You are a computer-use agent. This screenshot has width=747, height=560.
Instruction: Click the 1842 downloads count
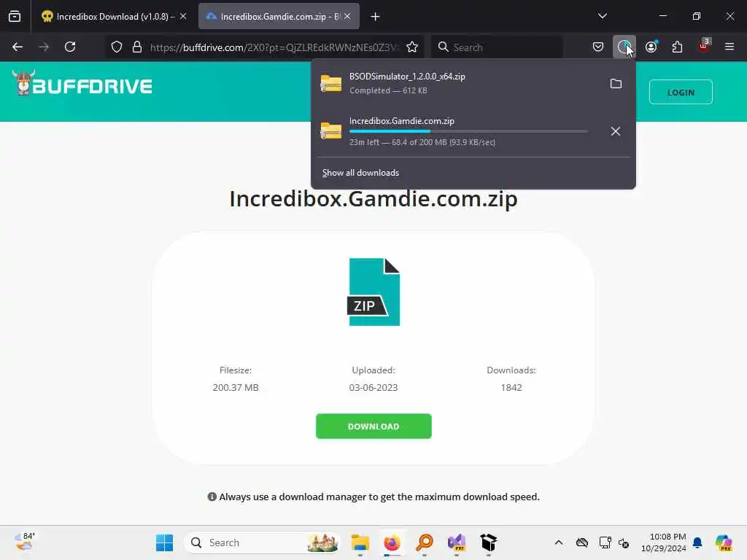point(511,388)
